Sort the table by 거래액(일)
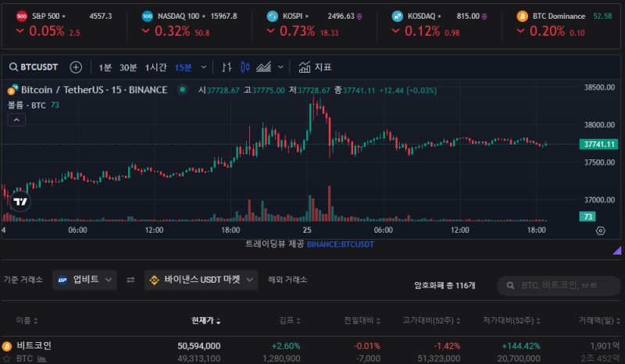 (599, 320)
